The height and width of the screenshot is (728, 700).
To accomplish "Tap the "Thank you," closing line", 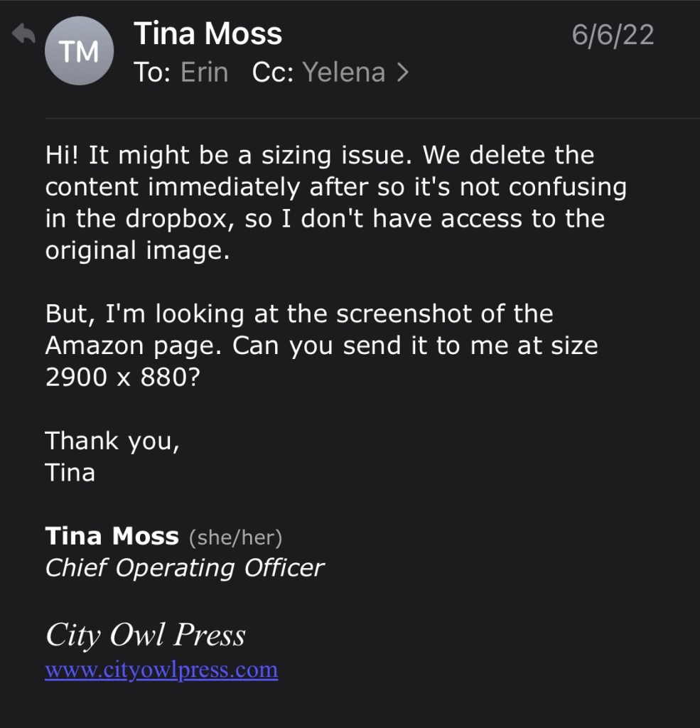I will coord(112,441).
